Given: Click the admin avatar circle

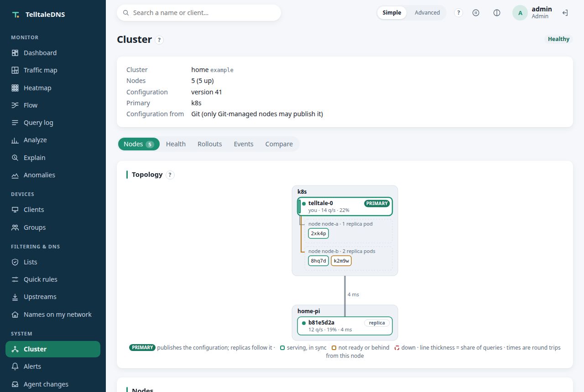Looking at the screenshot, I should tap(520, 13).
